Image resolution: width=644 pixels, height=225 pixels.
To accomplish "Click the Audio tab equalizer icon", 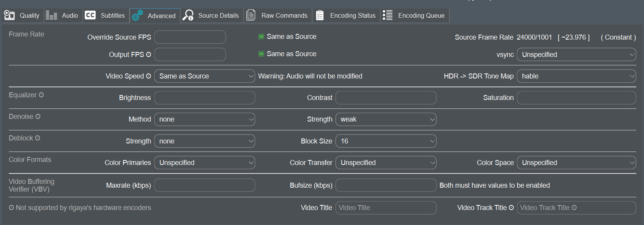I will (x=51, y=15).
